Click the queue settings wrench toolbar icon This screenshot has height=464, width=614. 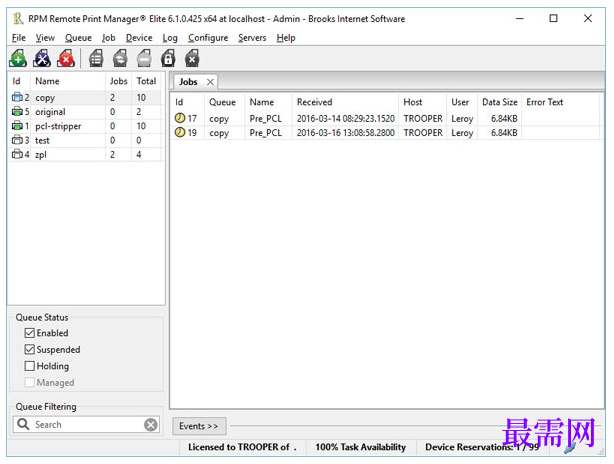click(x=42, y=58)
